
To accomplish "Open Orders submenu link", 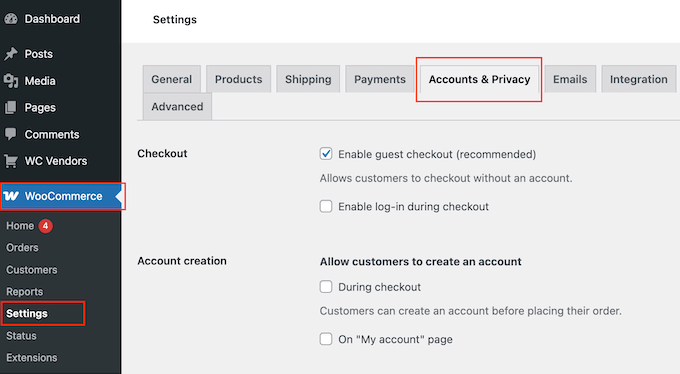I will click(22, 247).
